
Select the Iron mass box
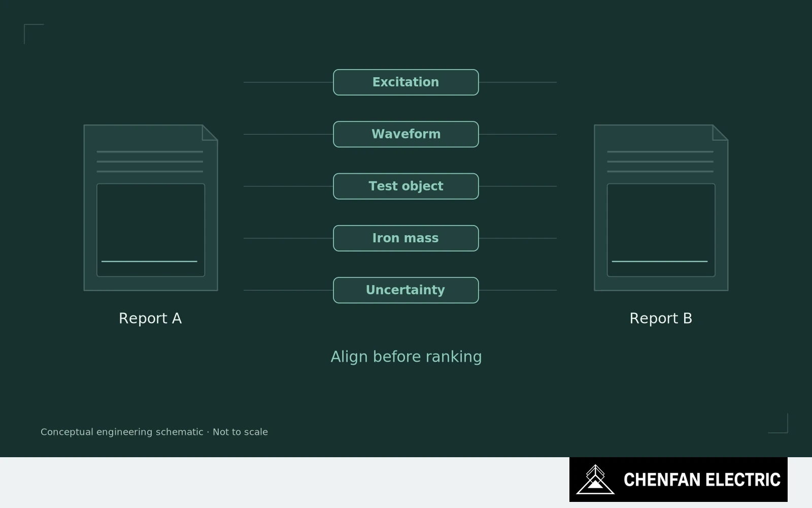(406, 238)
